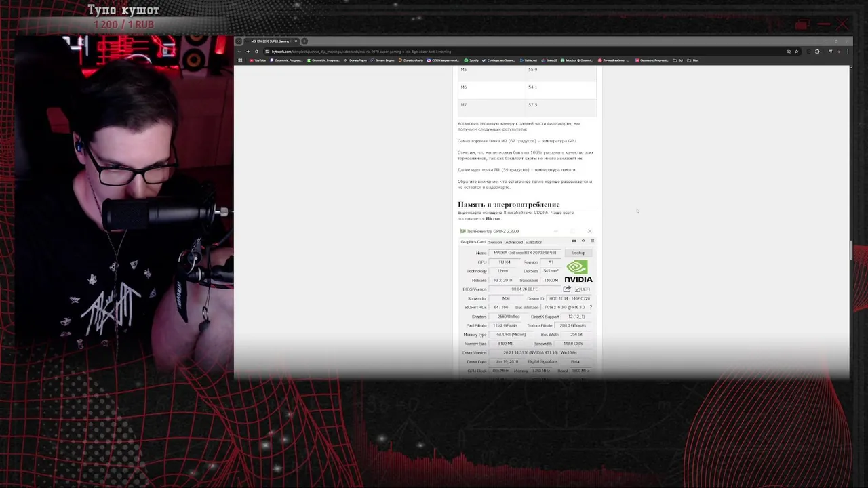Click the bold Micron word in paragraph
This screenshot has height=488, width=868.
(493, 218)
